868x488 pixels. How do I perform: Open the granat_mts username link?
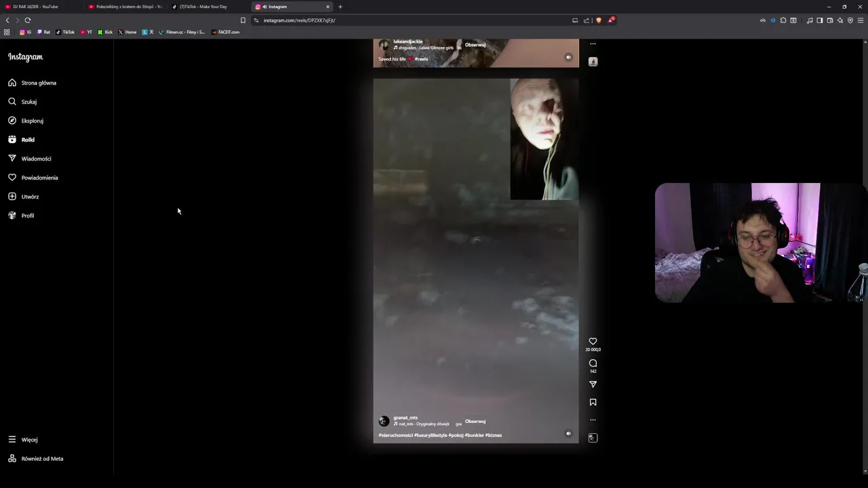coord(406,418)
